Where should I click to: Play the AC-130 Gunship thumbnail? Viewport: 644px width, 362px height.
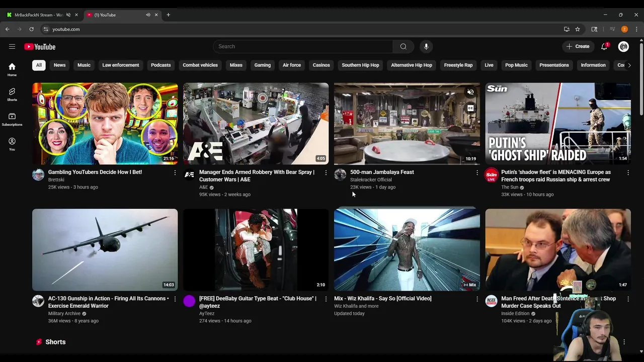[x=105, y=250]
